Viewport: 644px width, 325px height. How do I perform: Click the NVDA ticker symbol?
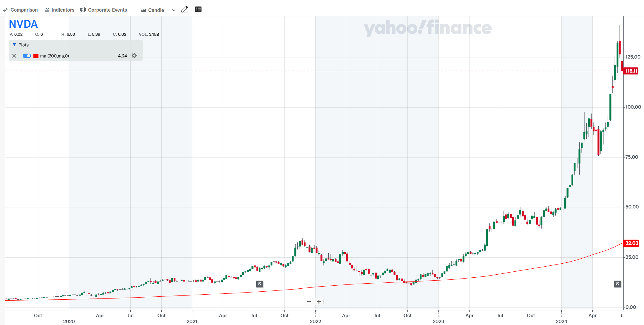point(23,24)
